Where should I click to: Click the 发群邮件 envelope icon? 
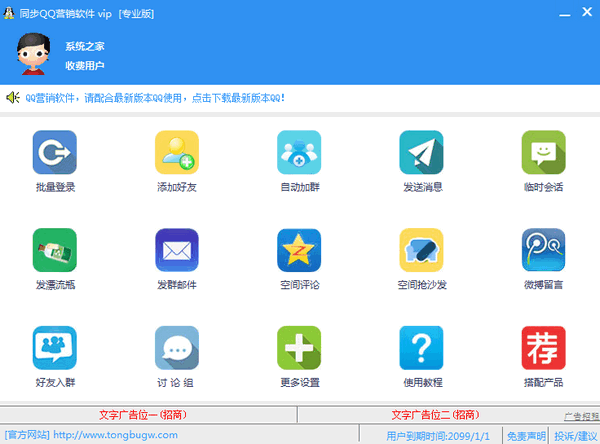tap(177, 250)
